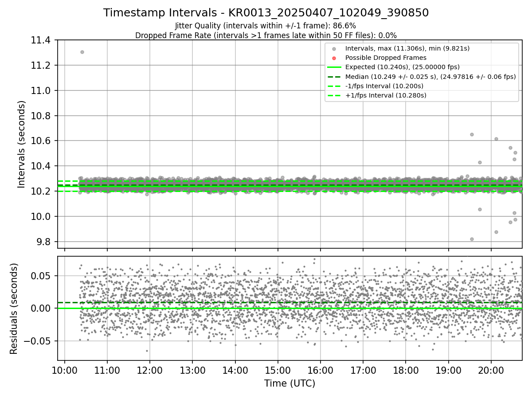Image resolution: width=532 pixels, height=399 pixels.
Task: Click legend entry 'Expected (10.240s), (25.00000 fps)'
Action: coord(403,67)
